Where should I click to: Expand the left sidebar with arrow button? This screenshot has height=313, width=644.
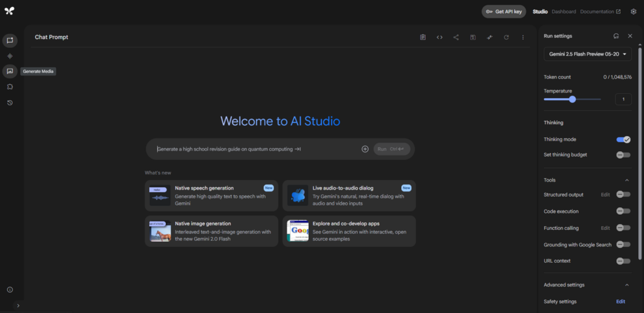click(x=18, y=305)
